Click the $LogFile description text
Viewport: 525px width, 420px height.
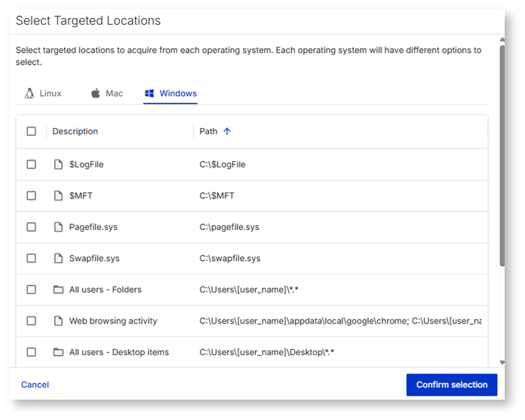(x=87, y=164)
